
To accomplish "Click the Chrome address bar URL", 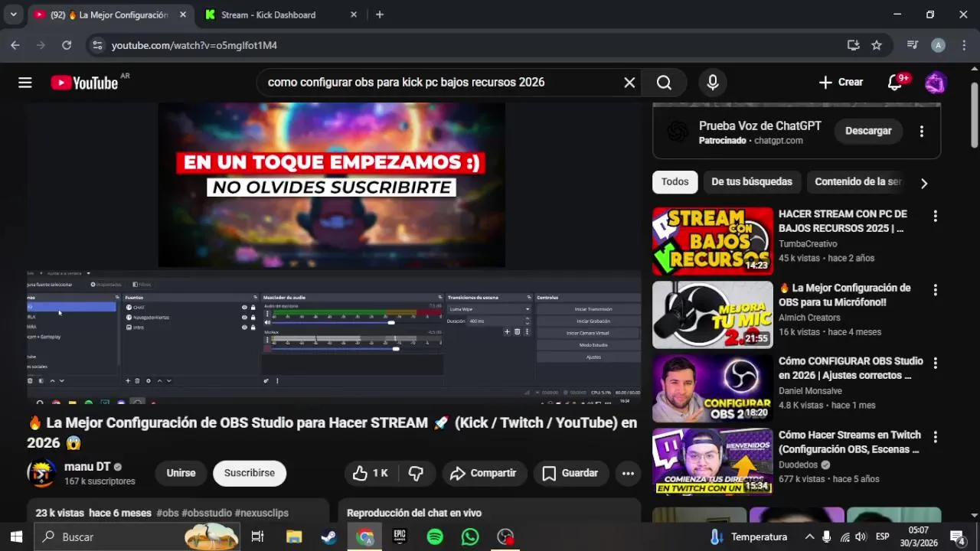I will [x=194, y=45].
